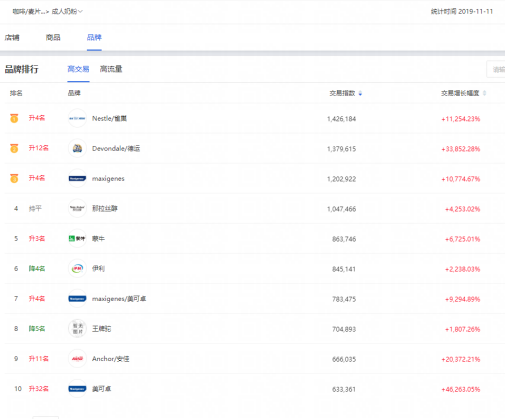The image size is (506, 419).
Task: Click the 666,035 trade index value
Action: click(344, 359)
